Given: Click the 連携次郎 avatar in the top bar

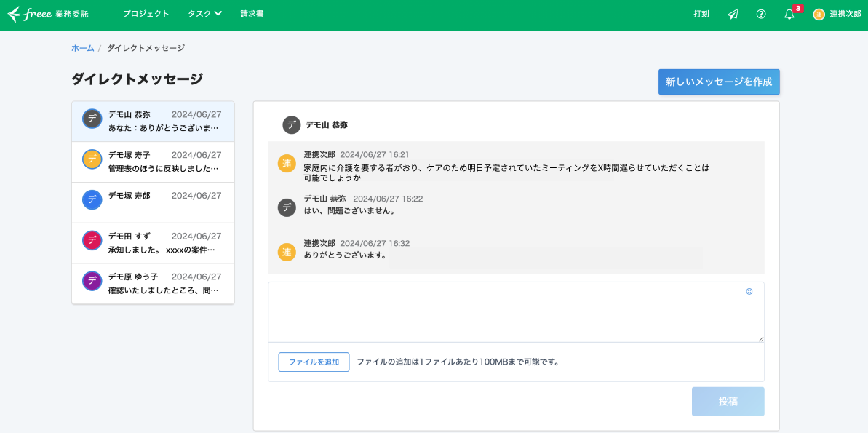Looking at the screenshot, I should (x=819, y=14).
